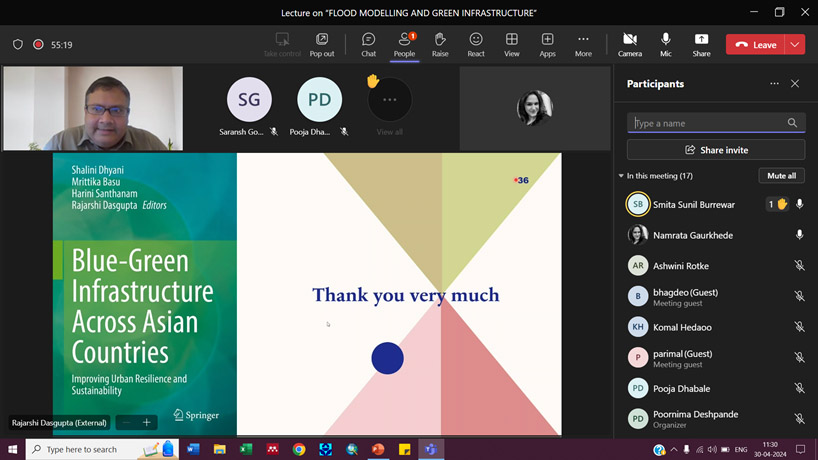Click the Share screen icon
The width and height of the screenshot is (818, 460).
pos(701,44)
